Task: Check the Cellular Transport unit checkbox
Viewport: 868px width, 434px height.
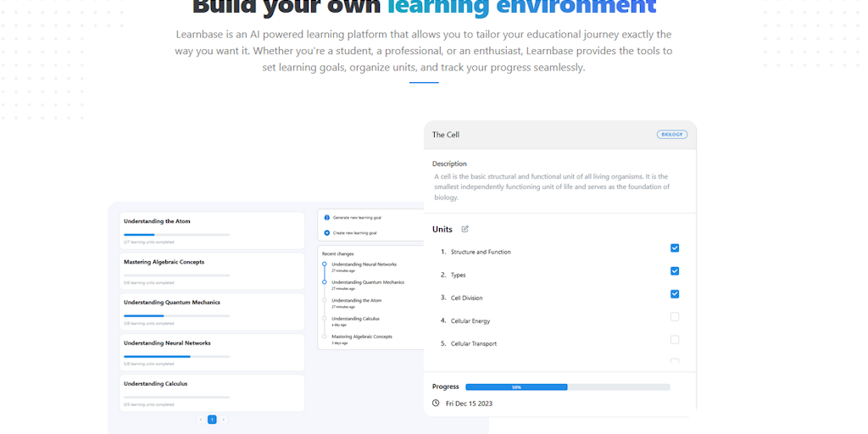Action: click(675, 340)
